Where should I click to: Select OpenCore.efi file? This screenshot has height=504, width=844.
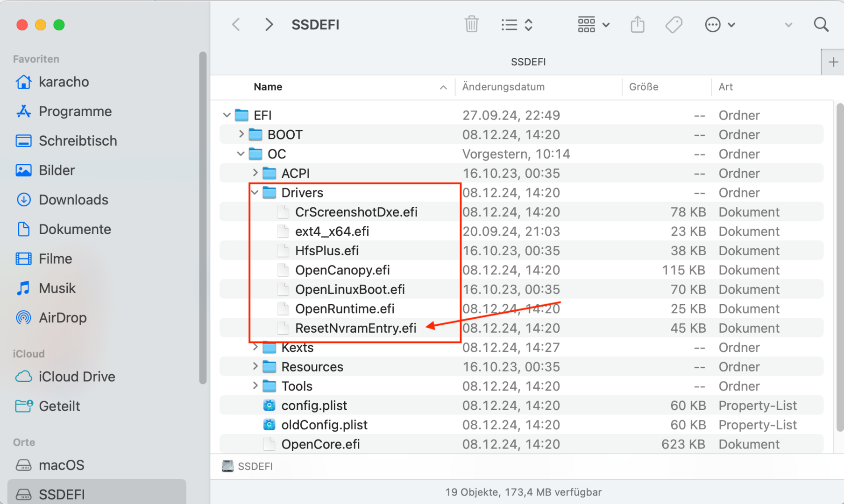point(521,444)
